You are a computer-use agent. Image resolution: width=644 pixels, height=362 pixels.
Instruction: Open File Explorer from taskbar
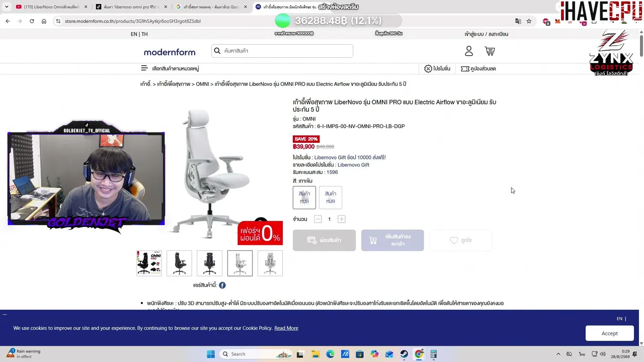315,354
